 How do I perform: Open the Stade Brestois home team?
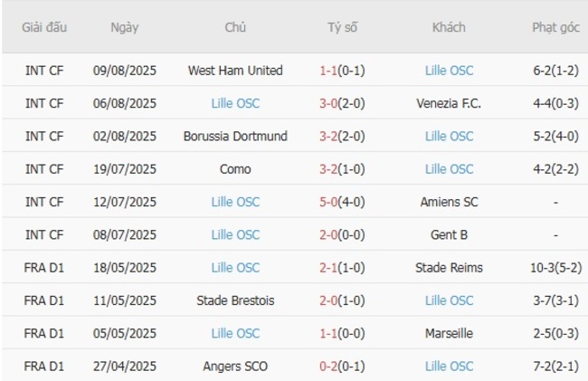pos(235,300)
